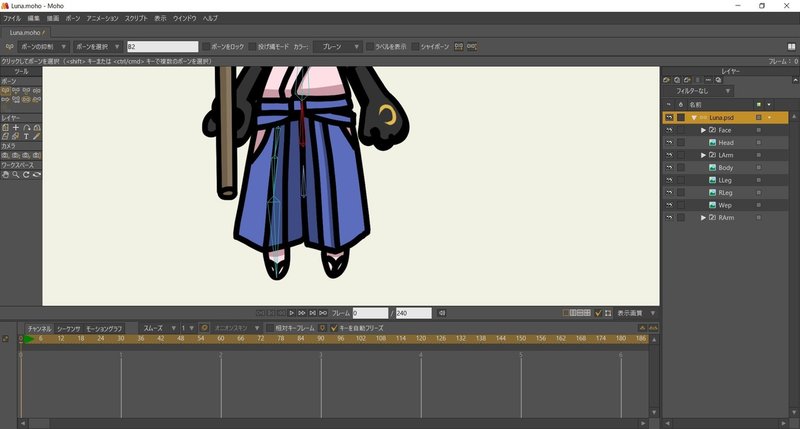
Task: Select the orbit workspace tool
Action: [x=36, y=174]
